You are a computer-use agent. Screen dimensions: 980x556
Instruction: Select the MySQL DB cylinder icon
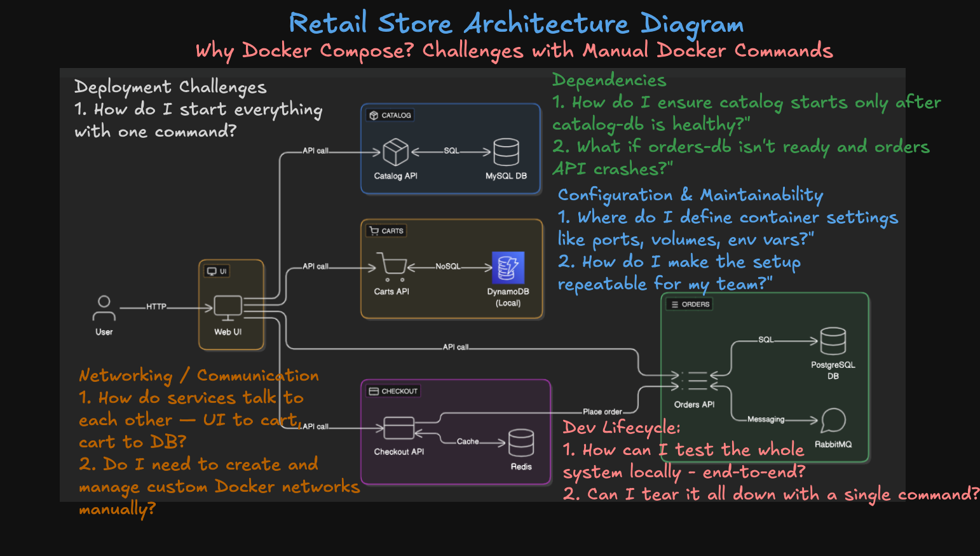(x=506, y=153)
